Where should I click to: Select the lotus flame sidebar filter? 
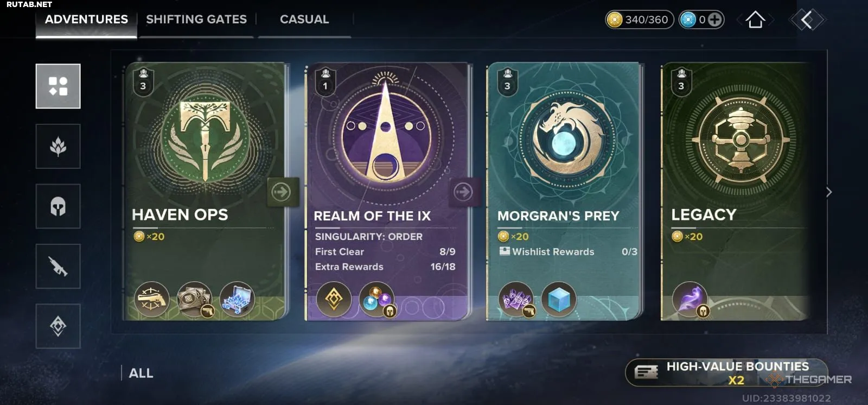tap(58, 146)
